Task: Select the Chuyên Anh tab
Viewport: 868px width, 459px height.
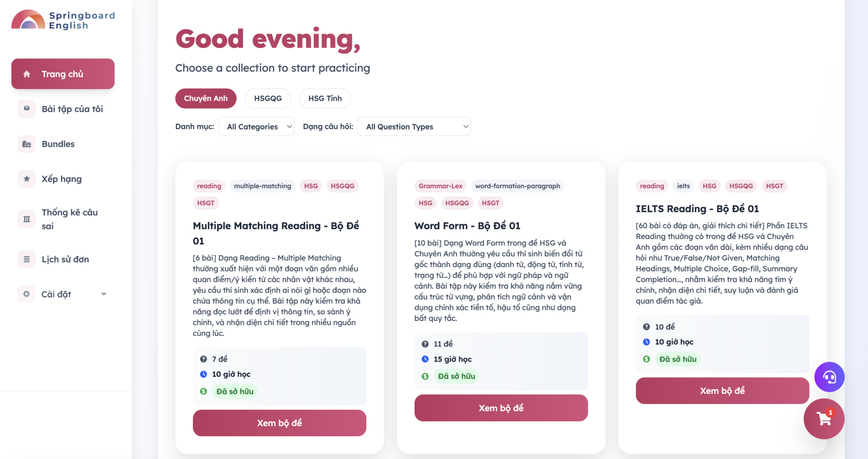Action: click(x=206, y=98)
